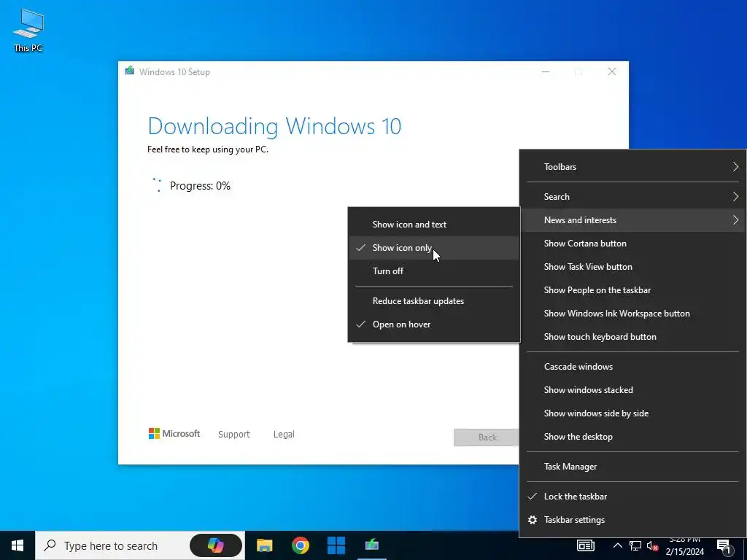Choose Show windows side by side
747x560 pixels.
point(632,413)
